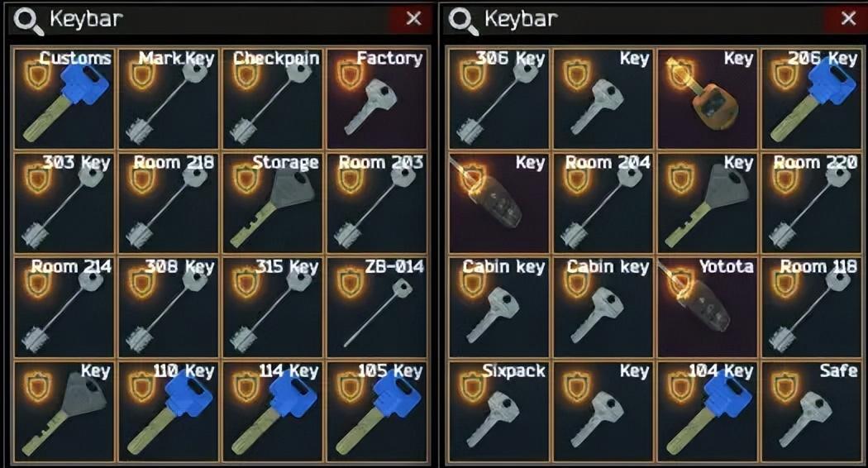Pick the 105 Key item

tap(377, 411)
